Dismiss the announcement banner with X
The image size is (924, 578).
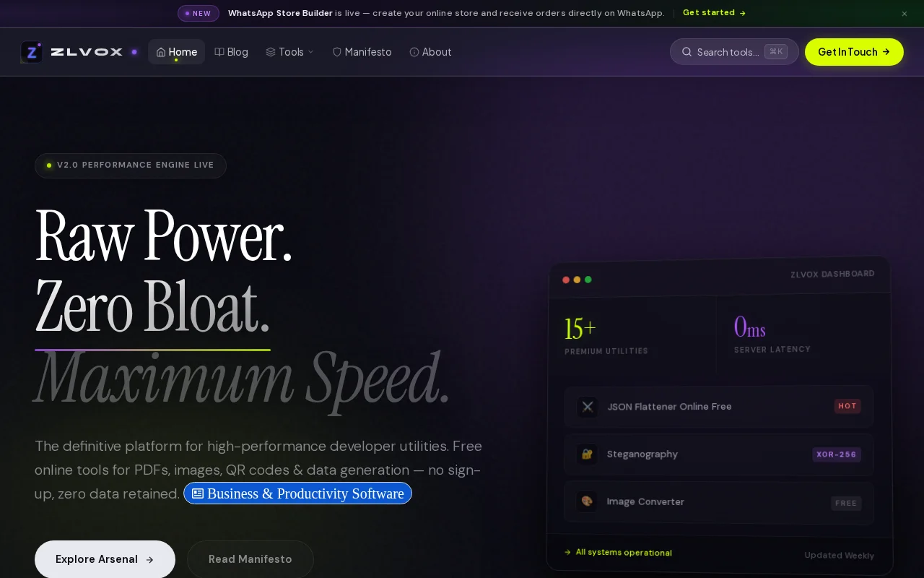[905, 14]
